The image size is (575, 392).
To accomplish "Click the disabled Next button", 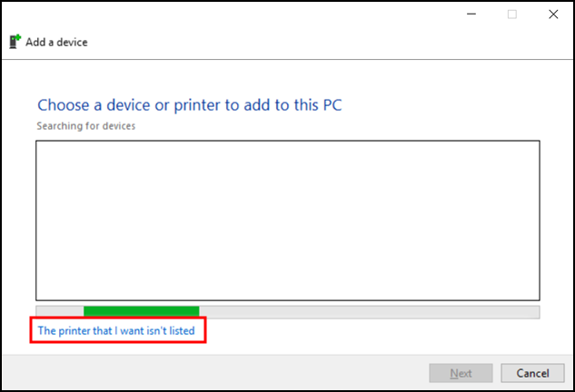I will click(x=461, y=373).
